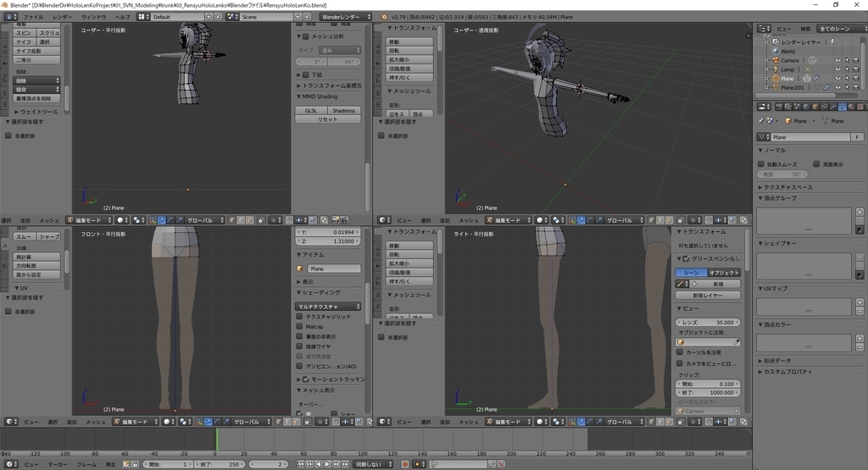Screen dimensions: 868x470
Task: Click the レンズ 35.000 value slider
Action: click(708, 323)
